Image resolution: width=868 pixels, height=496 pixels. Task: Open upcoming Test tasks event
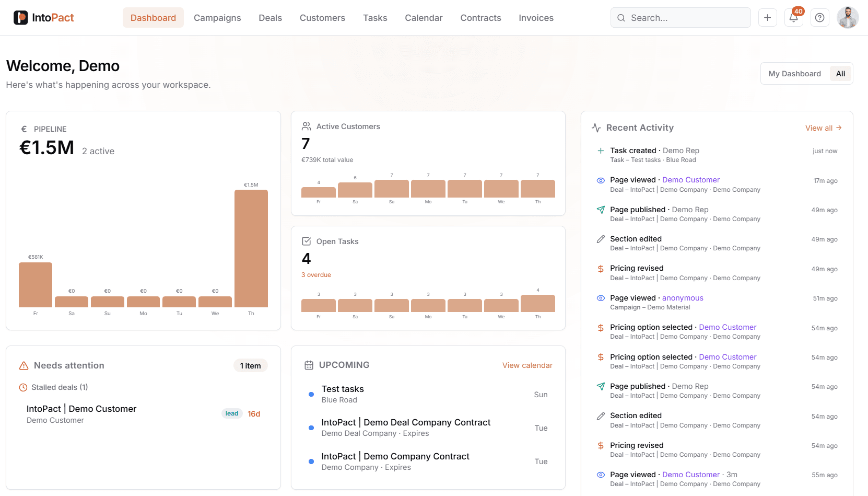coord(428,395)
